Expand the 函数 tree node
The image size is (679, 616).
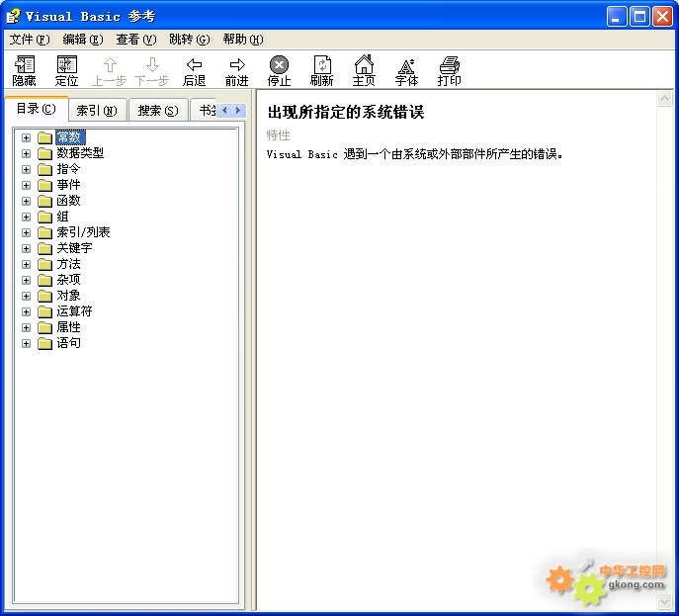coord(26,201)
